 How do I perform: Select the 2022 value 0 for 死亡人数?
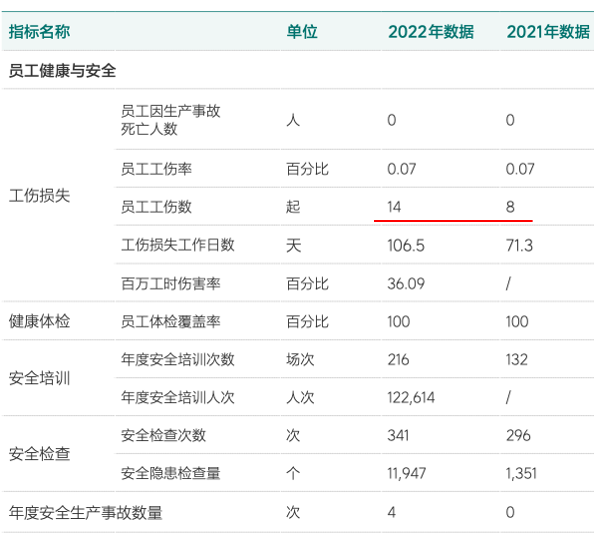pyautogui.click(x=392, y=120)
